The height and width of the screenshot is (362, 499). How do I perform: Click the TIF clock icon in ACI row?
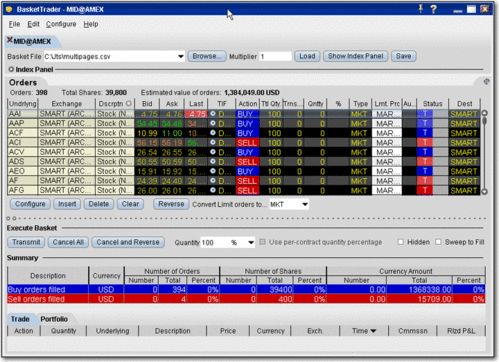(x=213, y=142)
